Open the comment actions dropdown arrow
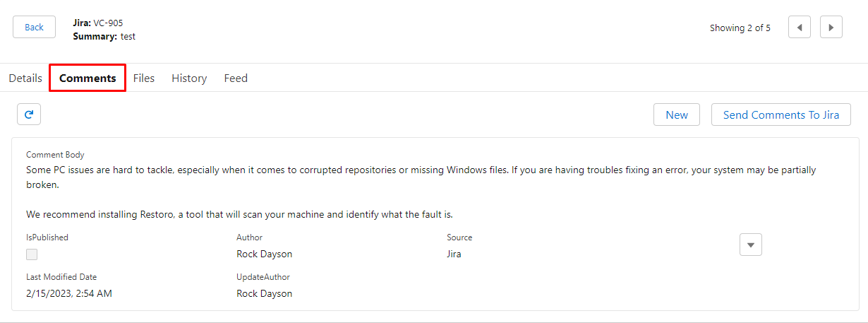Screen dimensions: 868x323 pos(751,245)
